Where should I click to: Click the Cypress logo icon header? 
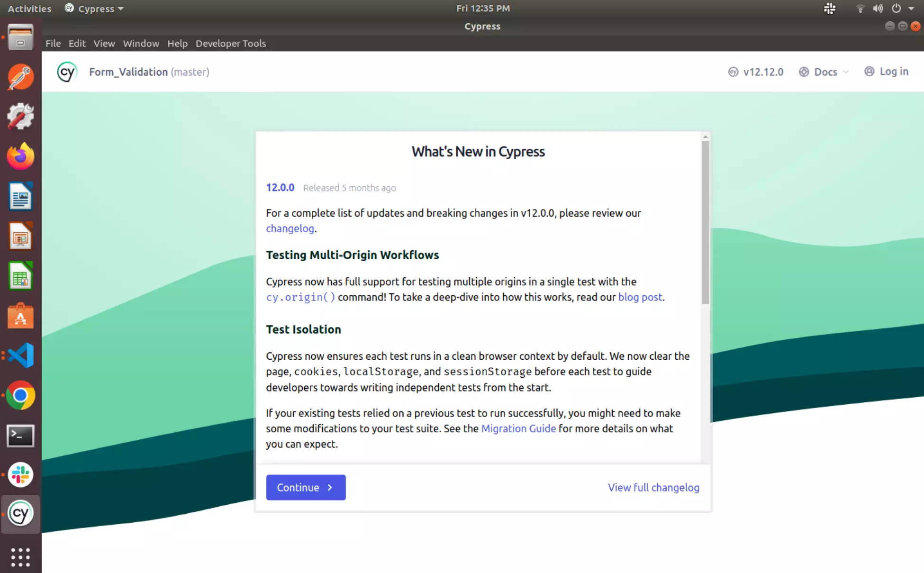pos(66,71)
